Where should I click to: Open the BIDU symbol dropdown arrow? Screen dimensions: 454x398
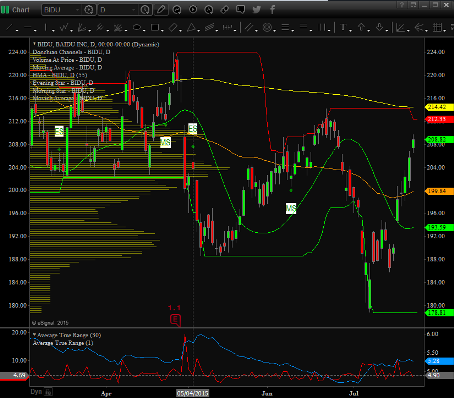[x=77, y=10]
